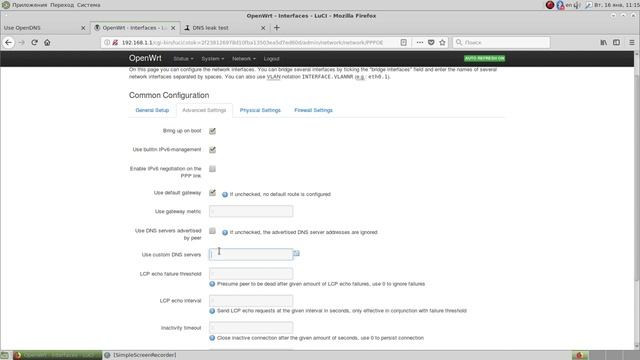This screenshot has width=640, height=360.
Task: Open the Network dropdown menu
Action: click(x=244, y=59)
